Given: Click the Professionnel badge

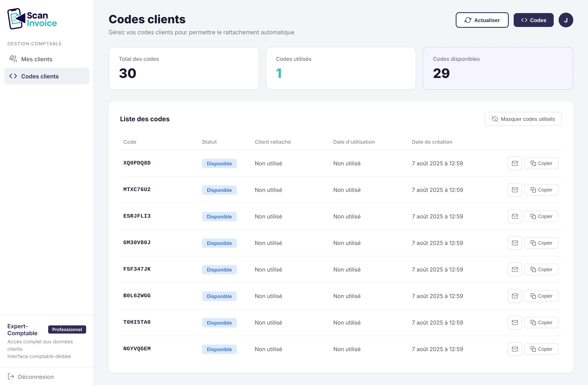Looking at the screenshot, I should (x=67, y=329).
